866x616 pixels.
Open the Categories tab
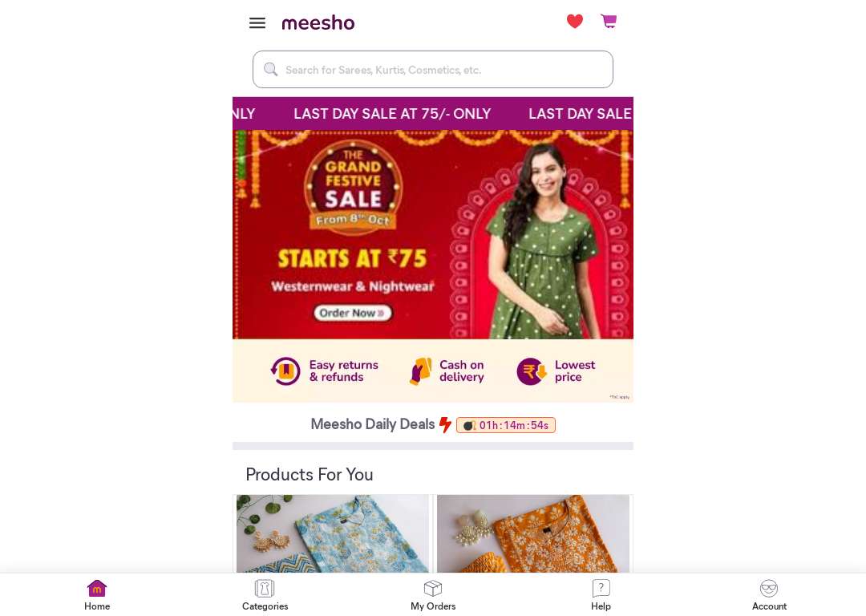click(265, 595)
